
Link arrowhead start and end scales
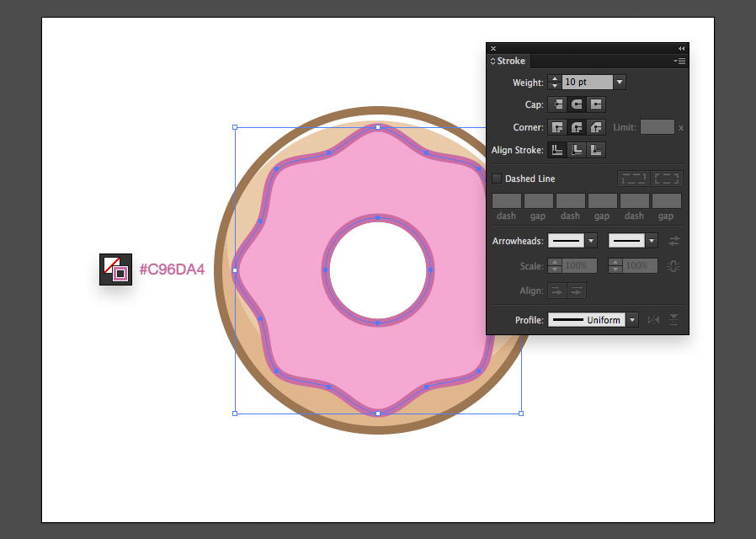(x=673, y=265)
